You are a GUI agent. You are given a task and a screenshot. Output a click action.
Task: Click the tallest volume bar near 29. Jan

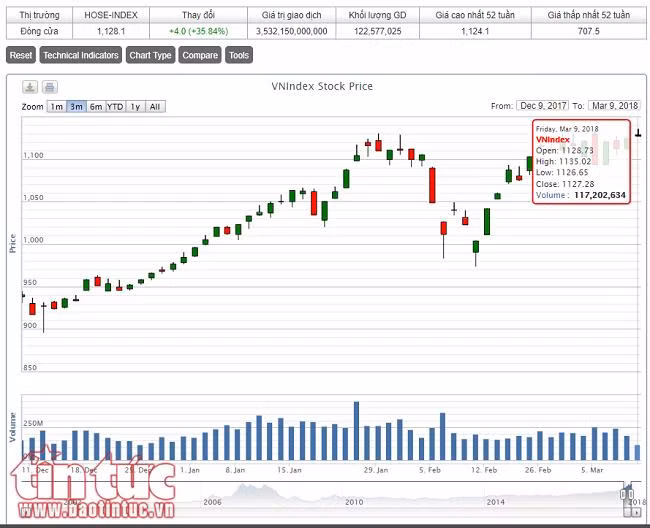[x=357, y=431]
